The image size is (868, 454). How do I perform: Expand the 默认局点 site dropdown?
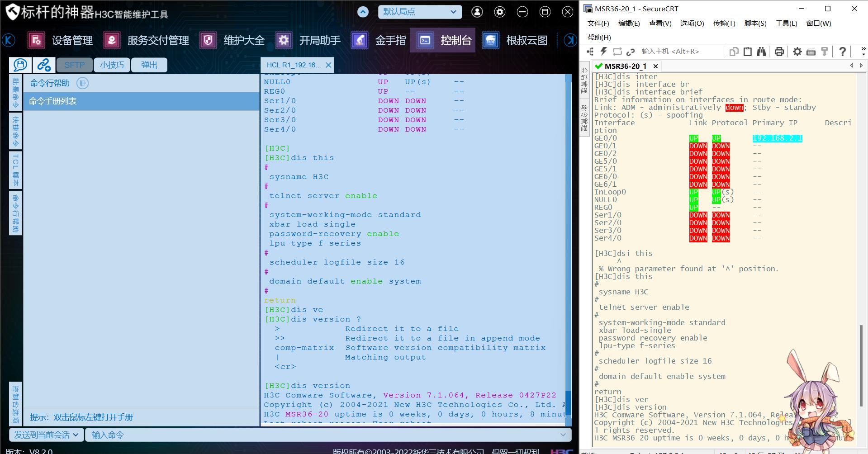coord(420,12)
